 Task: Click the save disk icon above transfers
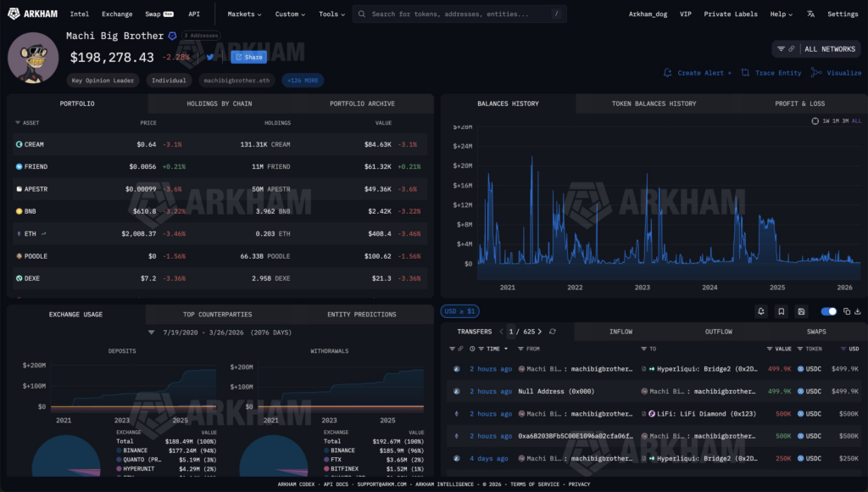tap(802, 311)
